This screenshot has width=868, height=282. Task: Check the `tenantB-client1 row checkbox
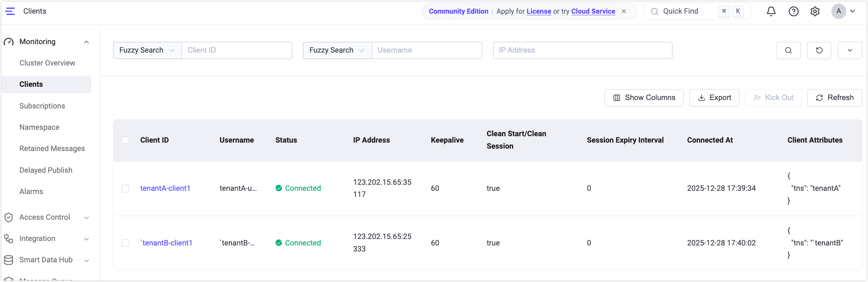[x=125, y=243]
